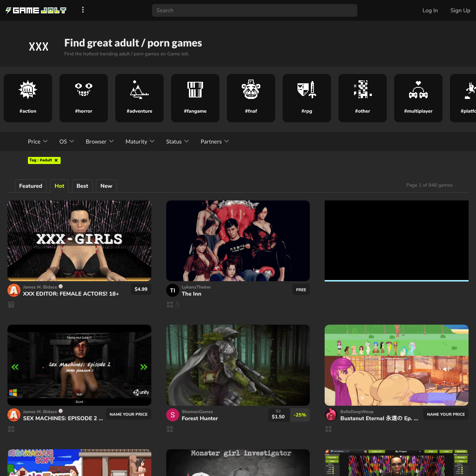
Task: Open the Forest Hunter thumbnail
Action: (238, 365)
